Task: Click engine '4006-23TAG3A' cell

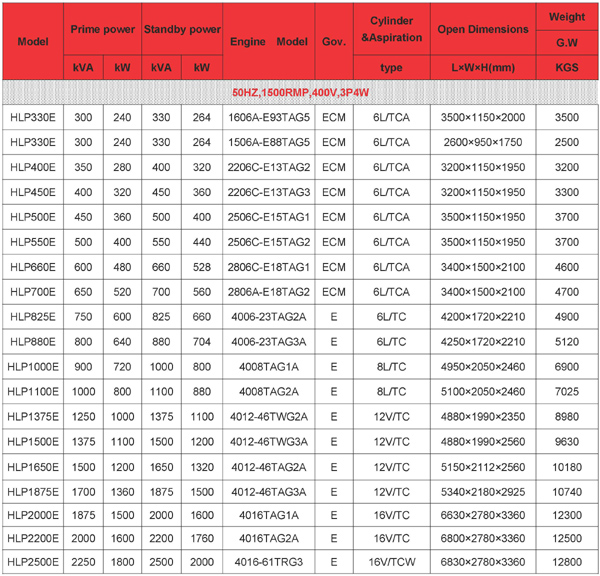Action: click(x=269, y=342)
